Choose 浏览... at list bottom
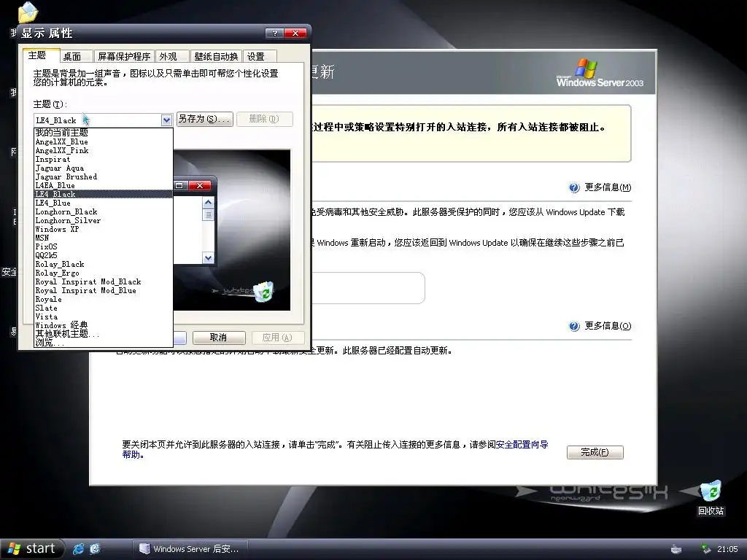 click(104, 343)
